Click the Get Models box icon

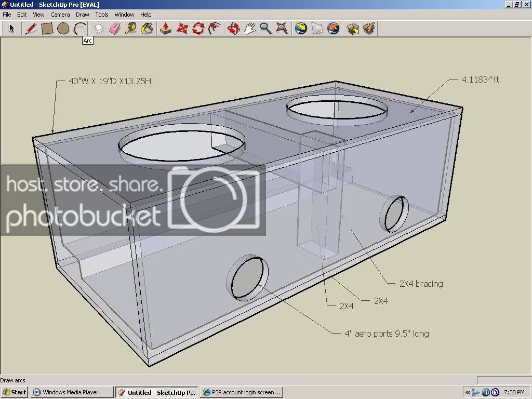[353, 28]
